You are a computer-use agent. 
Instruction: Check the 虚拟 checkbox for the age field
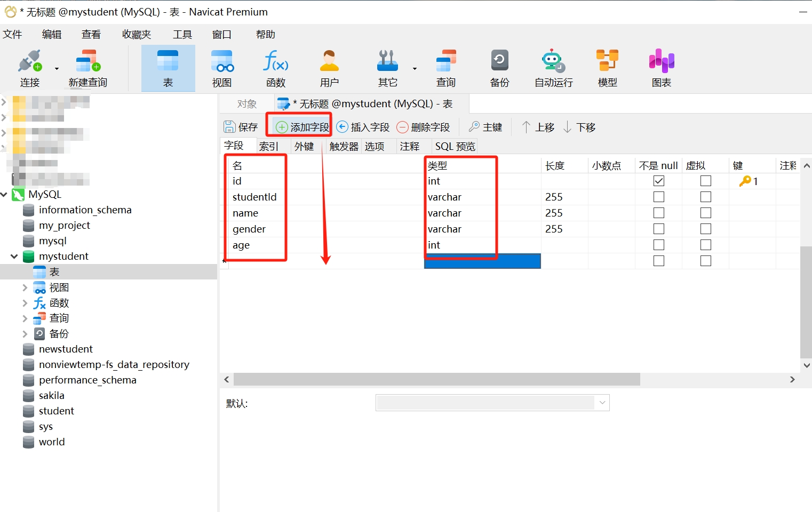706,245
